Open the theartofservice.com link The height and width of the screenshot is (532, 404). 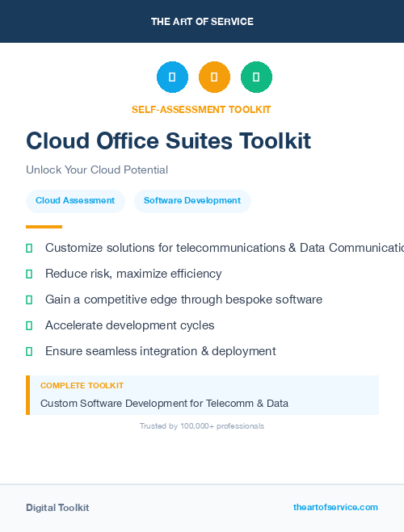335,507
